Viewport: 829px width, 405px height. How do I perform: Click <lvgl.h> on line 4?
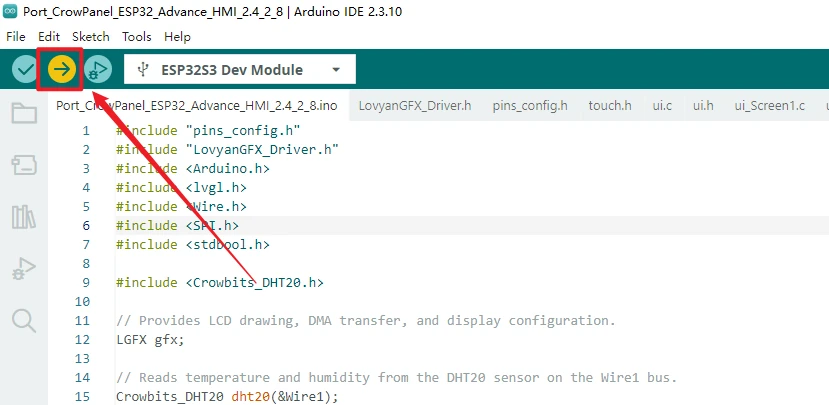pos(216,188)
